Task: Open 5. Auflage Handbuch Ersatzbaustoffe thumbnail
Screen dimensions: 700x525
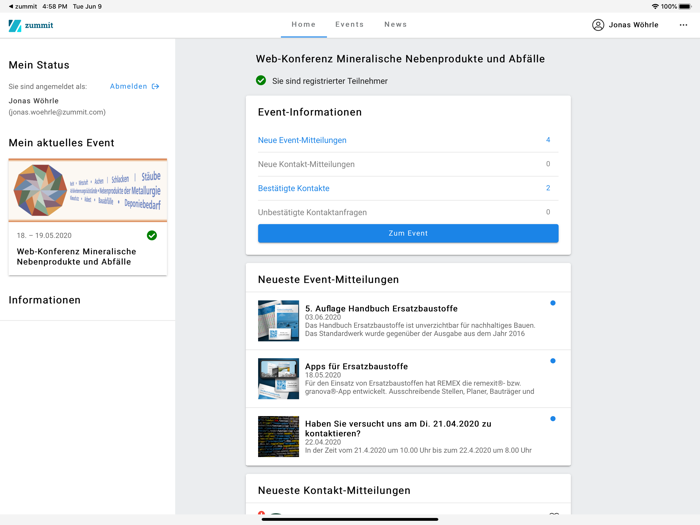Action: 278,321
